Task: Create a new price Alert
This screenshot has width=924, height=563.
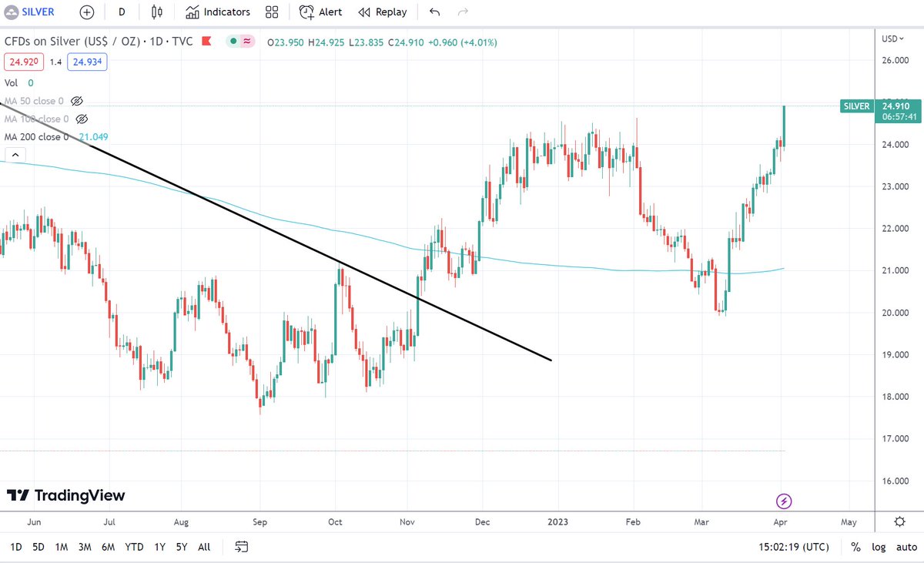Action: click(320, 12)
